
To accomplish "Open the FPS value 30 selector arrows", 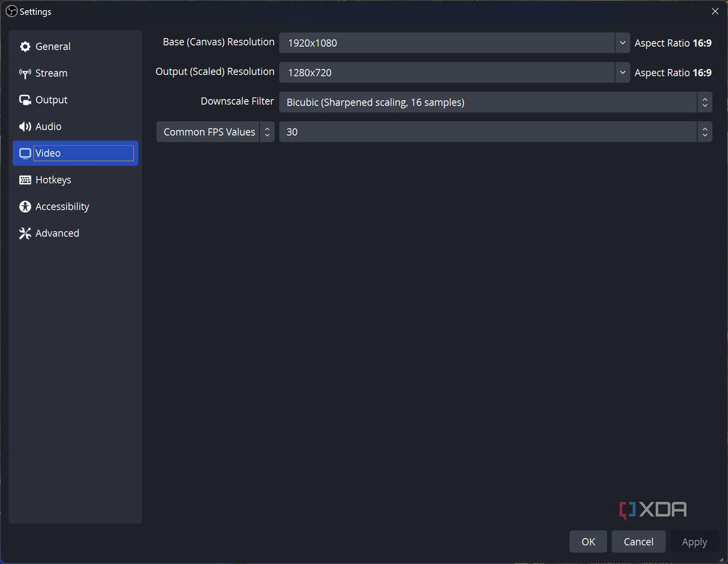I will (x=705, y=132).
